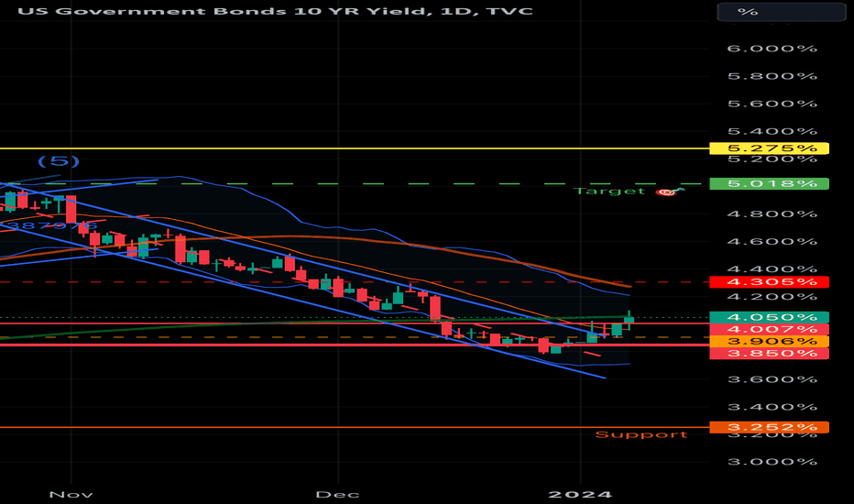Select the green 5.018% target price label
The image size is (854, 504).
tap(769, 183)
